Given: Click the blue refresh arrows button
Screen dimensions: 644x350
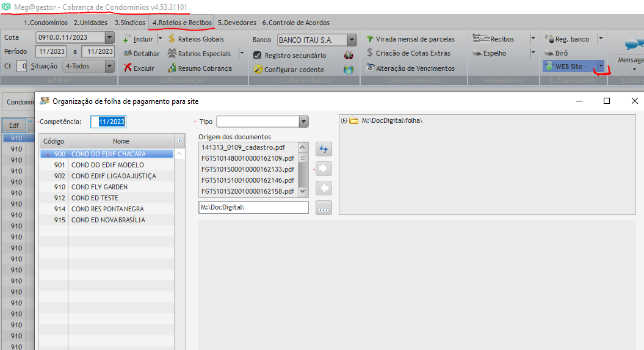Looking at the screenshot, I should click(x=324, y=149).
